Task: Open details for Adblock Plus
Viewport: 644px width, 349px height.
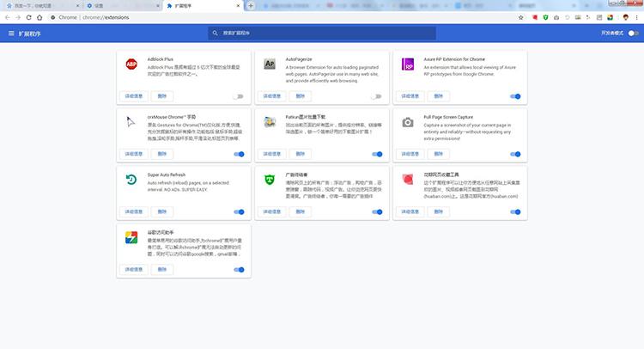Action: click(x=133, y=96)
